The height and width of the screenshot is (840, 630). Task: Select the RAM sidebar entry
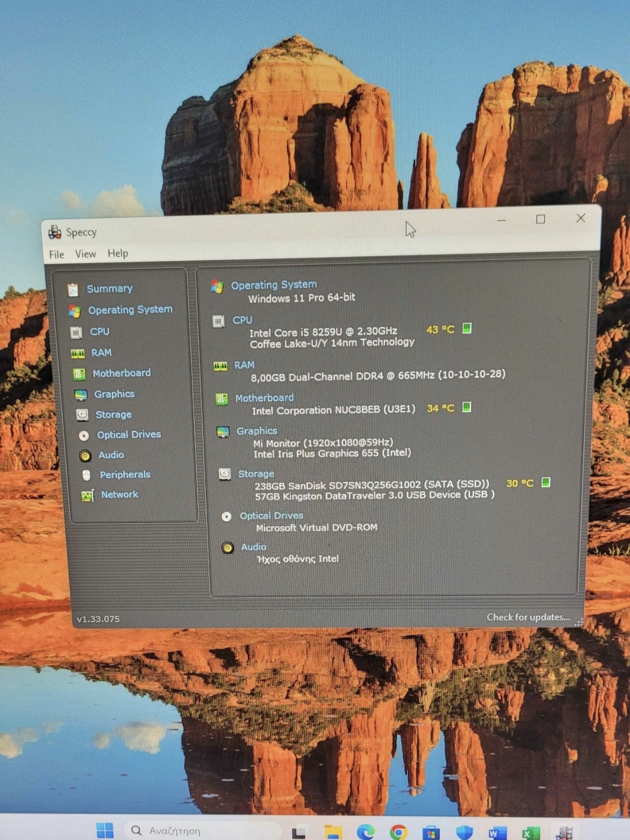coord(101,353)
